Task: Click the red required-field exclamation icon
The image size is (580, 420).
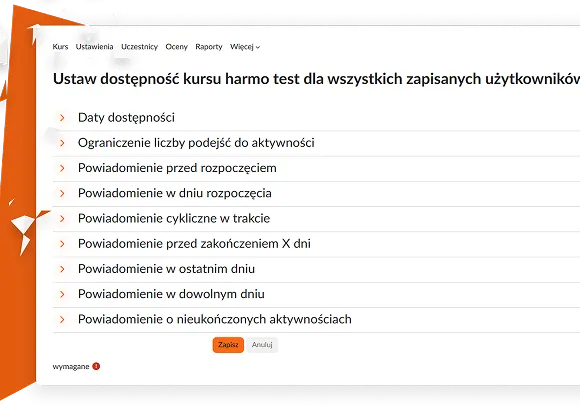Action: pyautogui.click(x=96, y=366)
